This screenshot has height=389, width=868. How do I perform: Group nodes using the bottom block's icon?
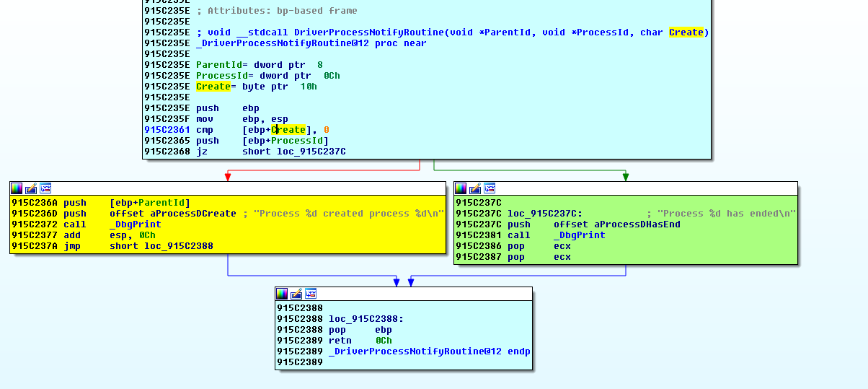point(311,294)
